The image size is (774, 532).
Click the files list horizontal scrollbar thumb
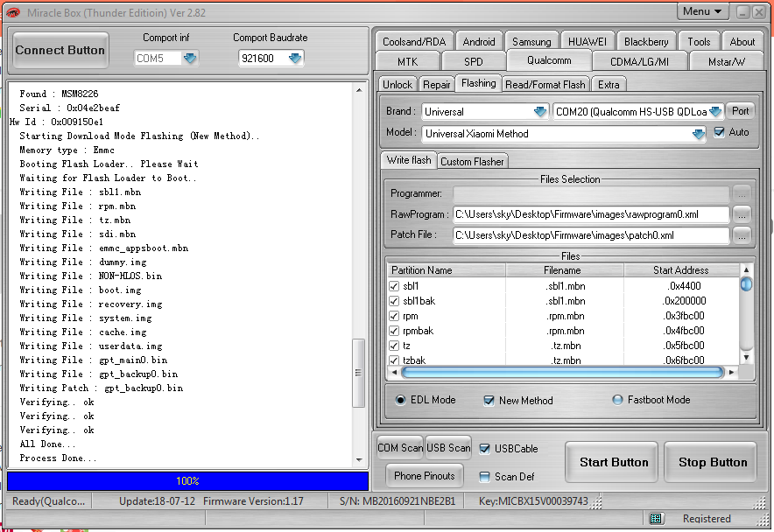[563, 372]
